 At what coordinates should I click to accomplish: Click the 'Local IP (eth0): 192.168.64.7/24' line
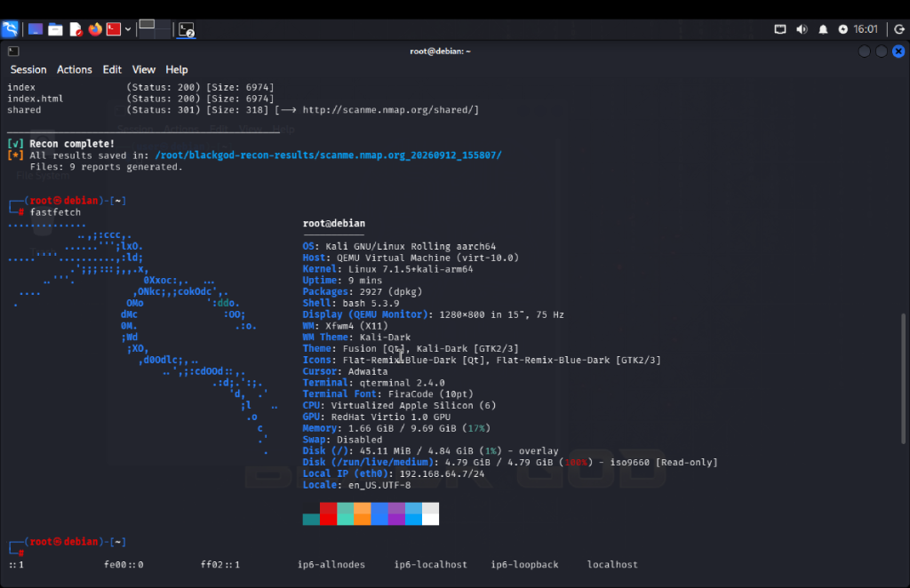pos(394,473)
